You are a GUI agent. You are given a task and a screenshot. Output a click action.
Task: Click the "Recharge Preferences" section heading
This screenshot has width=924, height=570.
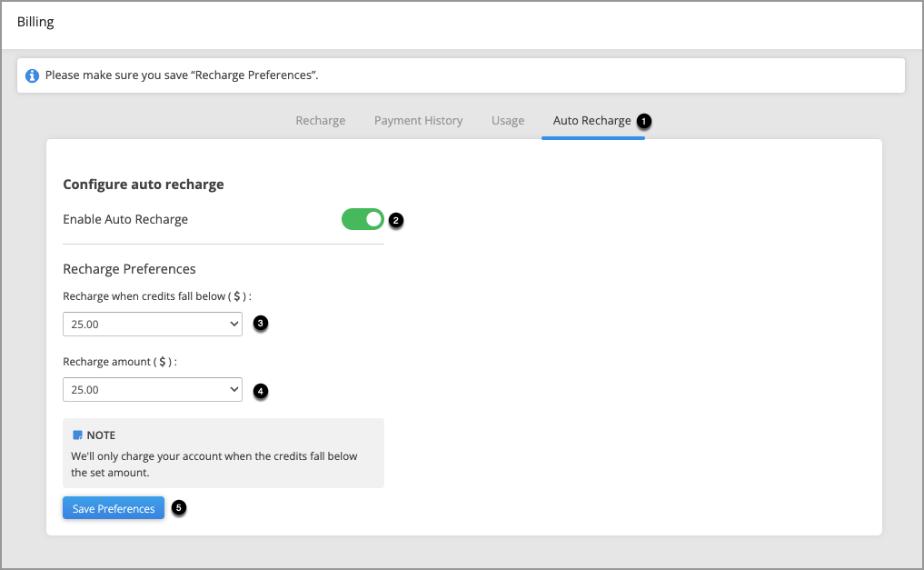point(129,269)
